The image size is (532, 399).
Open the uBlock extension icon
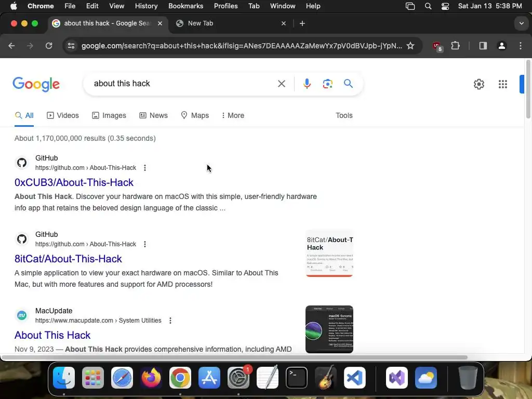pos(437,46)
